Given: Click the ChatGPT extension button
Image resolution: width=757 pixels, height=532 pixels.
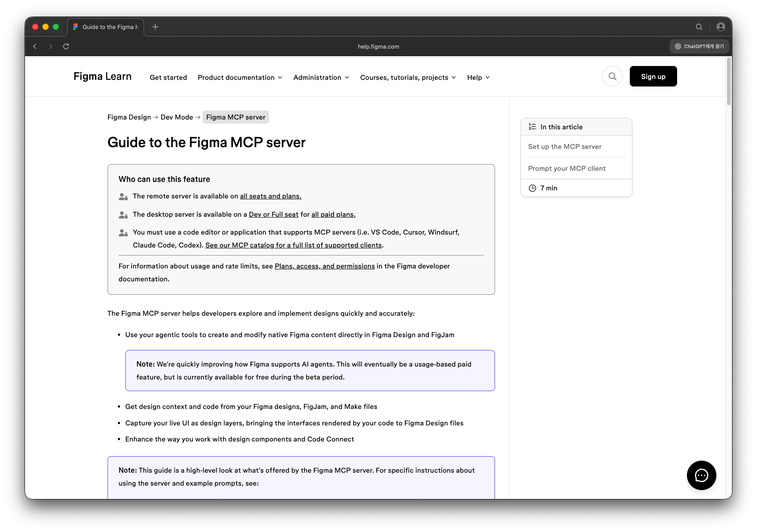Looking at the screenshot, I should coord(699,46).
